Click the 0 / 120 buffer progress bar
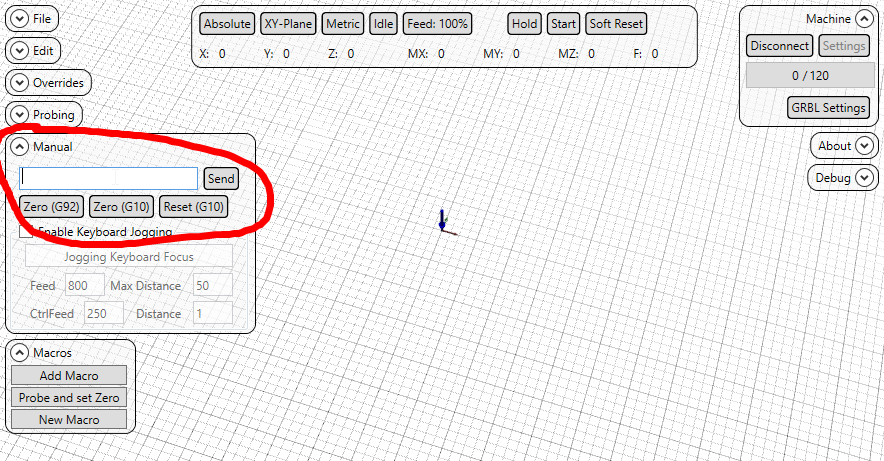 click(x=810, y=76)
